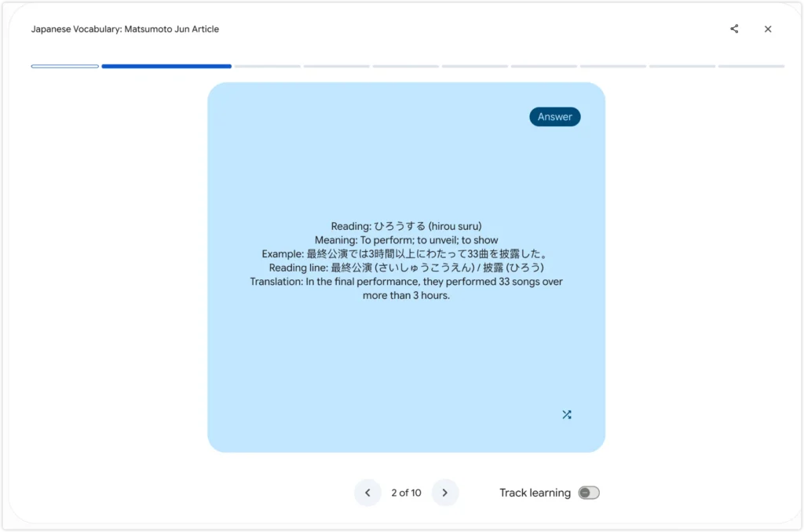This screenshot has width=804, height=532.
Task: Flip the blue flashcard
Action: pos(406,267)
